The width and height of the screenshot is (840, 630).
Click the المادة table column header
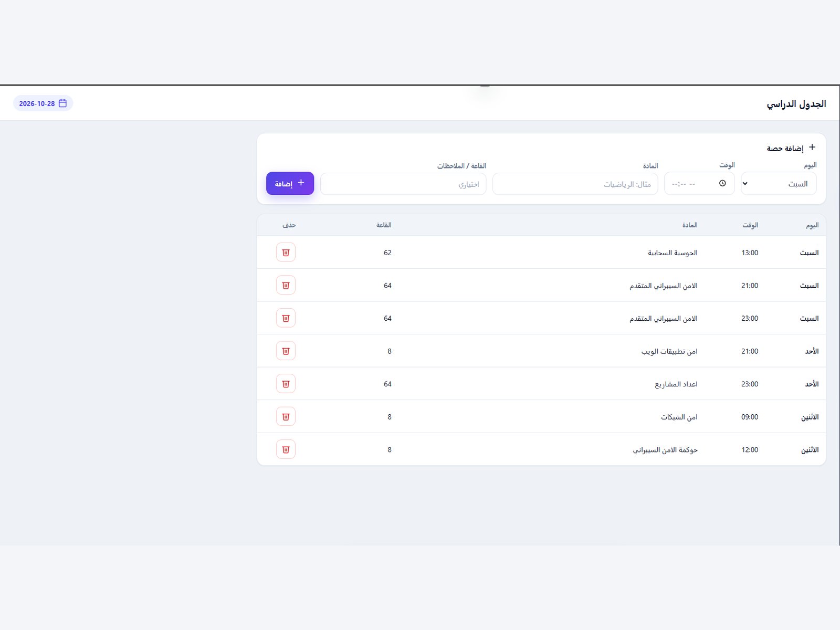tap(690, 225)
